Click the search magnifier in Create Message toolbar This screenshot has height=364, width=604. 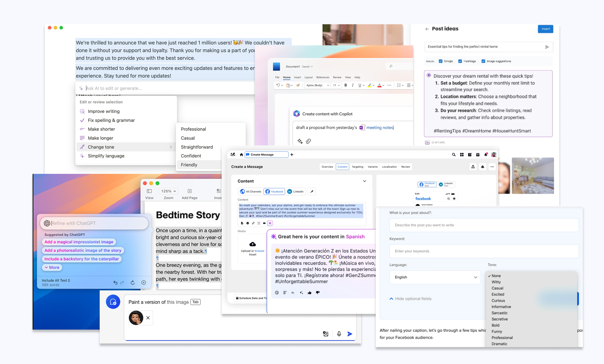click(x=453, y=155)
